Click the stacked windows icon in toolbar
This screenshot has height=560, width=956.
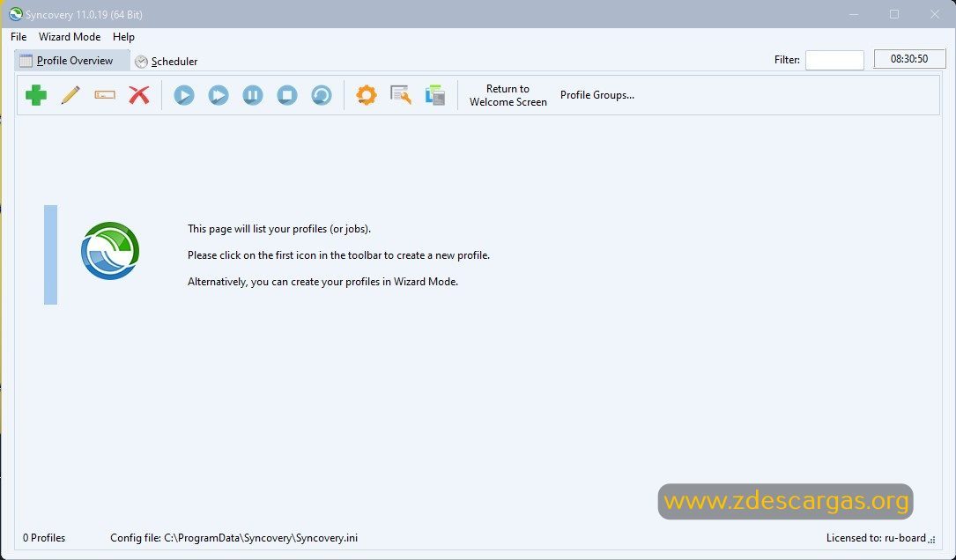click(435, 95)
